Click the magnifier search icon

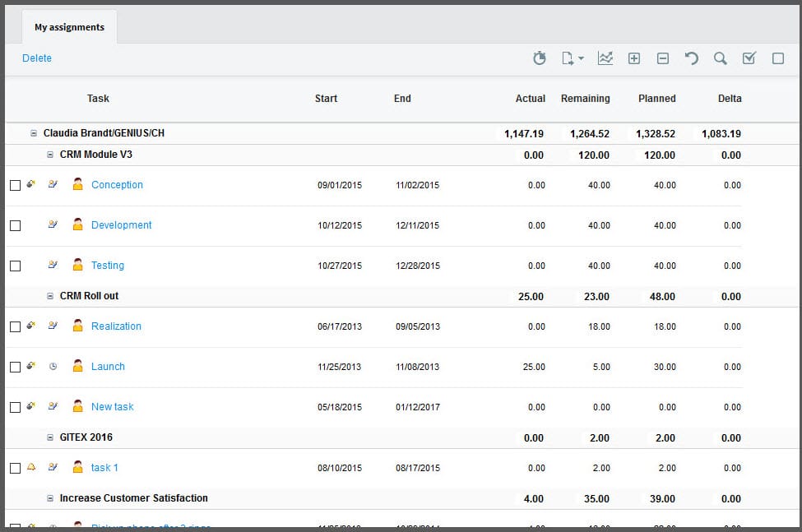(x=721, y=58)
